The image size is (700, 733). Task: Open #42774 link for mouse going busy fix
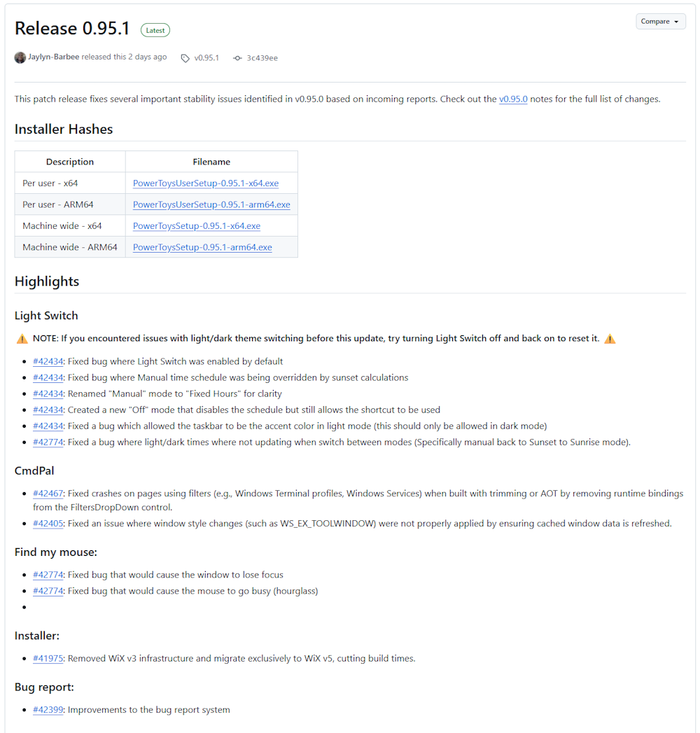[48, 591]
